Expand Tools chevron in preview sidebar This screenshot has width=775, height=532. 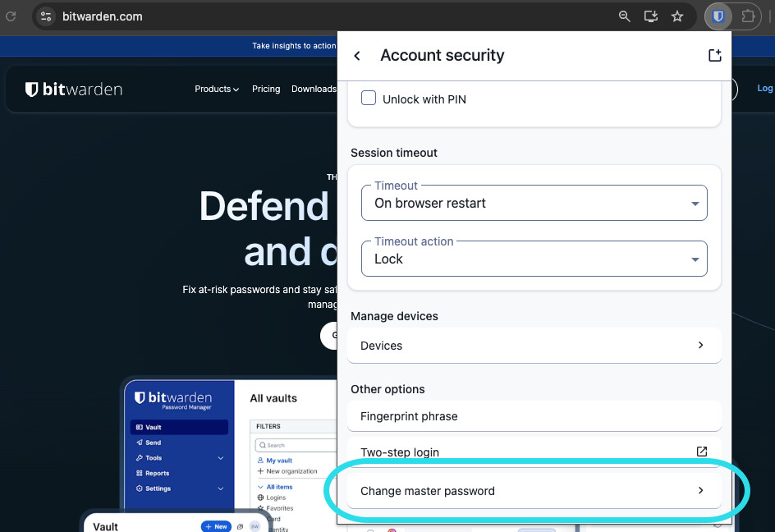click(x=221, y=458)
